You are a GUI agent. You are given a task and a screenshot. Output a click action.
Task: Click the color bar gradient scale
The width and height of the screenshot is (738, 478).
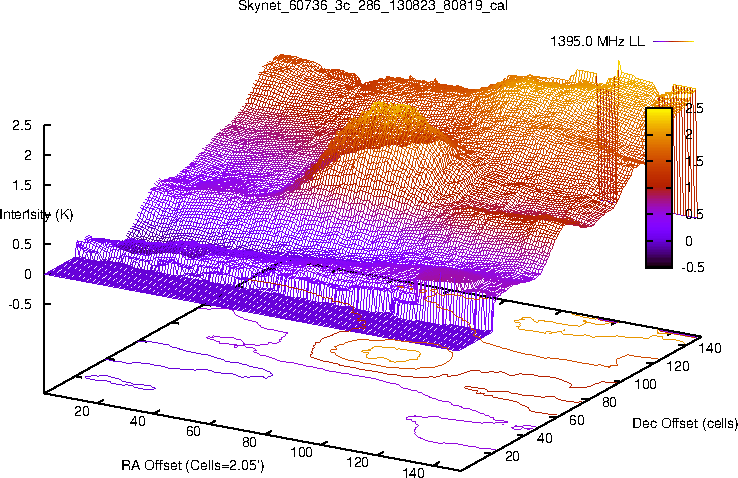659,188
